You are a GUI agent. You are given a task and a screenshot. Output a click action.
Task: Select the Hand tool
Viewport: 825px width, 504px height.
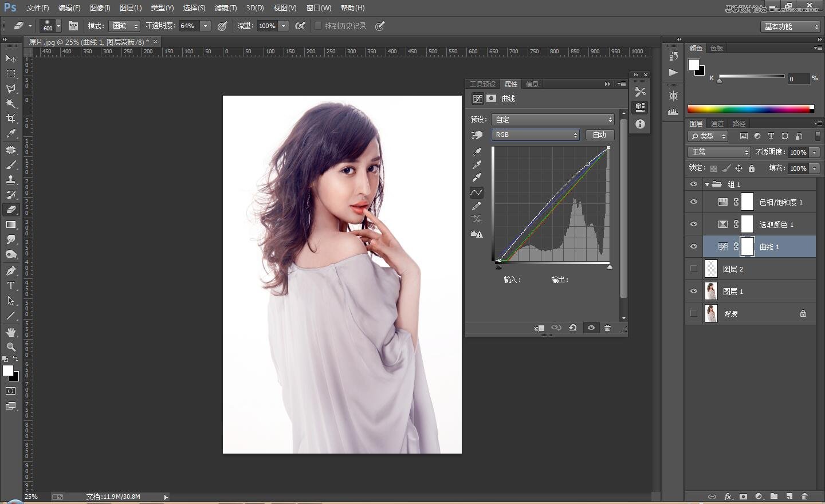[11, 332]
